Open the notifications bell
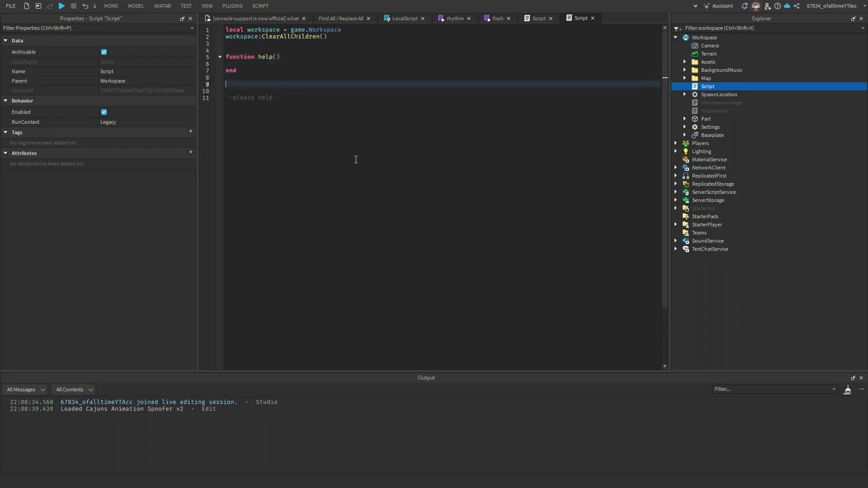The height and width of the screenshot is (488, 868). [745, 6]
